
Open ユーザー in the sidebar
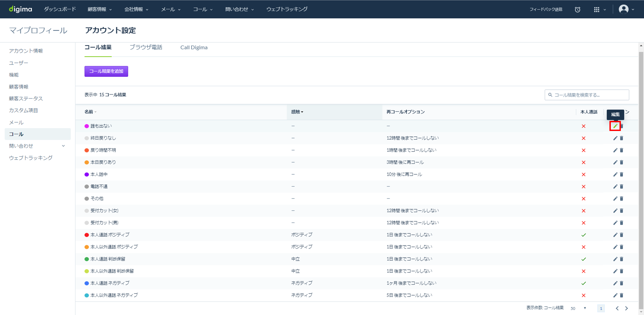click(19, 63)
